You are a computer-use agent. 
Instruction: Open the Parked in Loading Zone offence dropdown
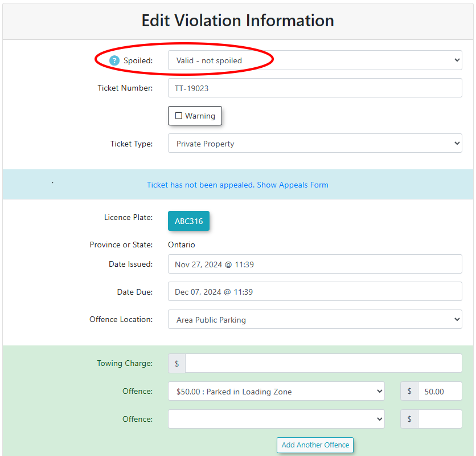[x=276, y=391]
